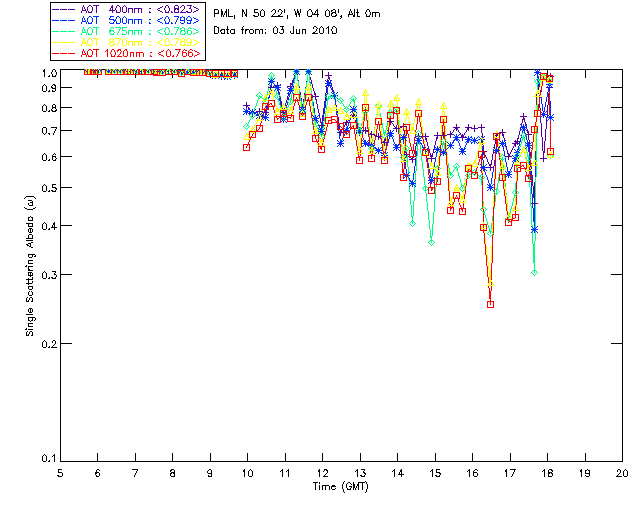Click y-axis tick label 0.2
This screenshot has width=640, height=512.
pos(46,343)
